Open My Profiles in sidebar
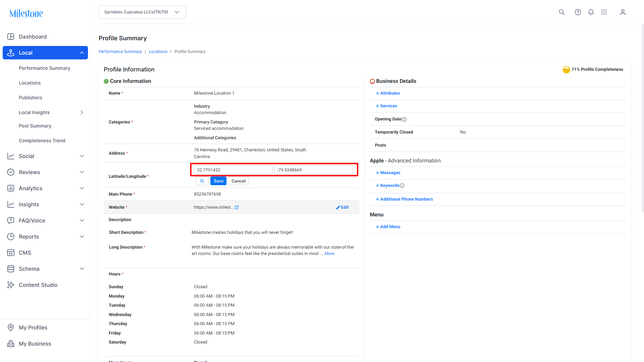Viewport: 644px width, 362px height. (x=33, y=327)
